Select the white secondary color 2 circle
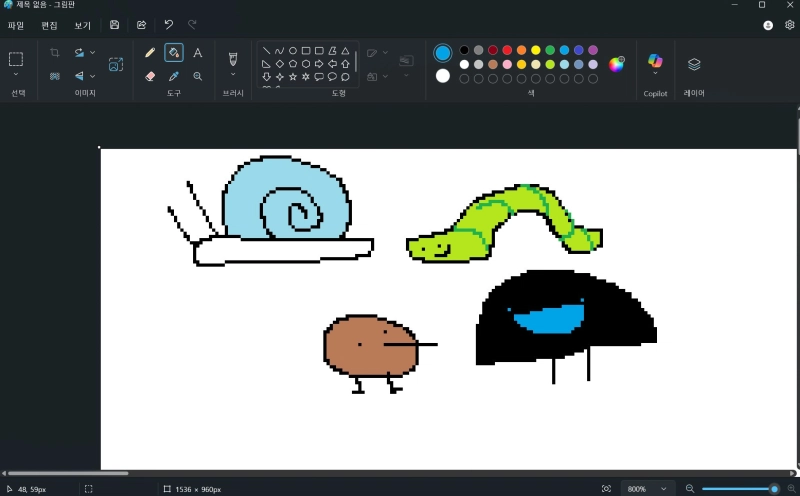The height and width of the screenshot is (496, 800). pyautogui.click(x=443, y=76)
